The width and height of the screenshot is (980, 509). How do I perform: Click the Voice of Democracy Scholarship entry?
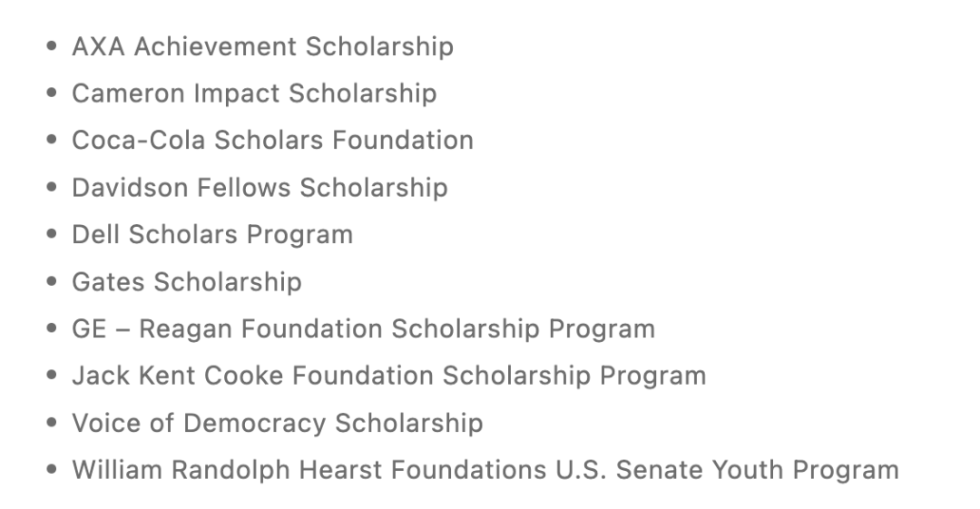point(278,424)
